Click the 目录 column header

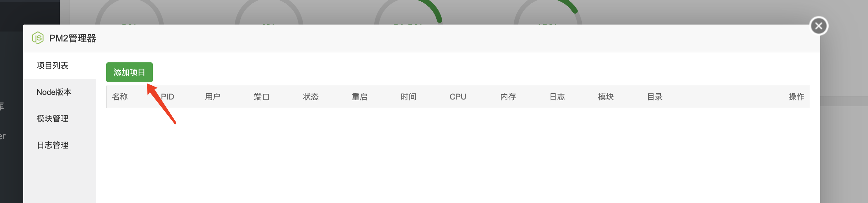coord(655,97)
